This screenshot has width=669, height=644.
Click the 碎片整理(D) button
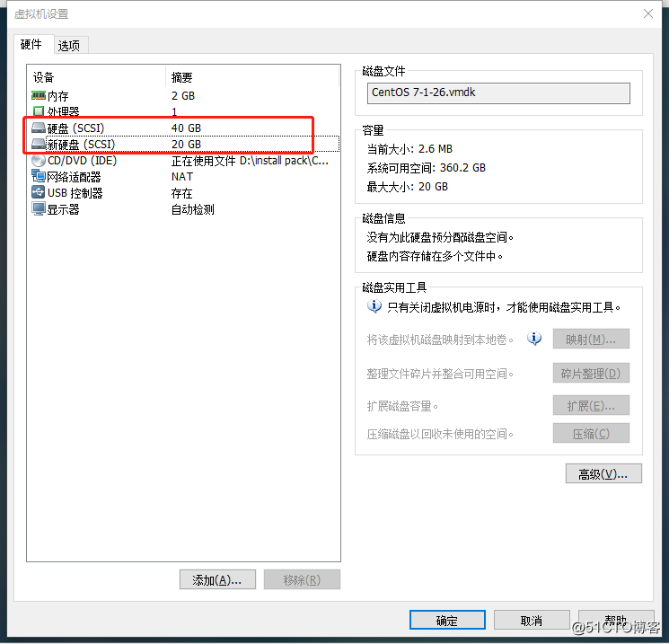point(591,374)
